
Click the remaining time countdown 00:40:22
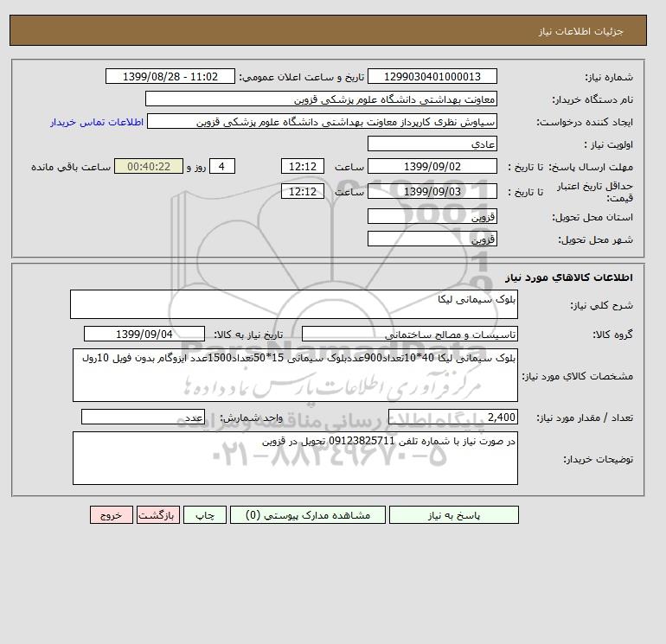pyautogui.click(x=149, y=167)
